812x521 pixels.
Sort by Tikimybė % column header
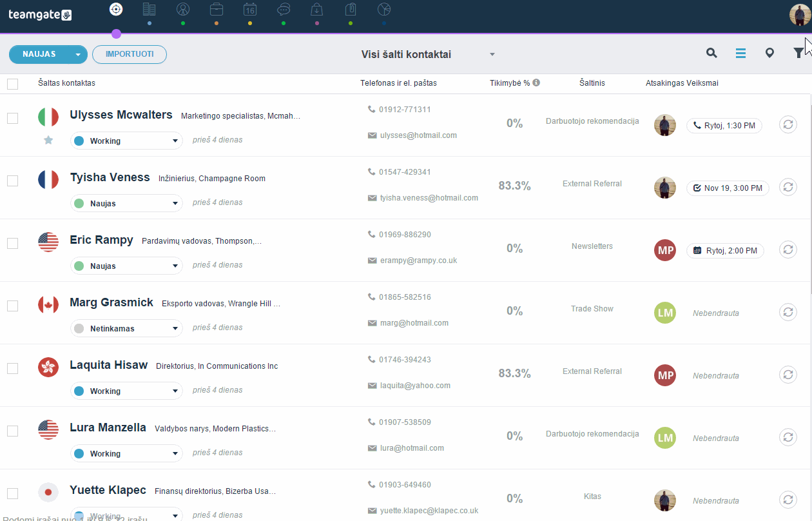tap(509, 83)
